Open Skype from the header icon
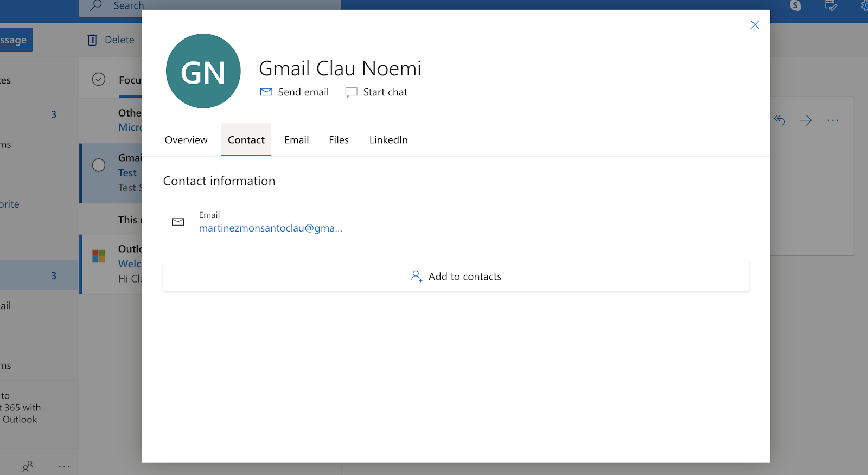The height and width of the screenshot is (475, 868). (795, 5)
